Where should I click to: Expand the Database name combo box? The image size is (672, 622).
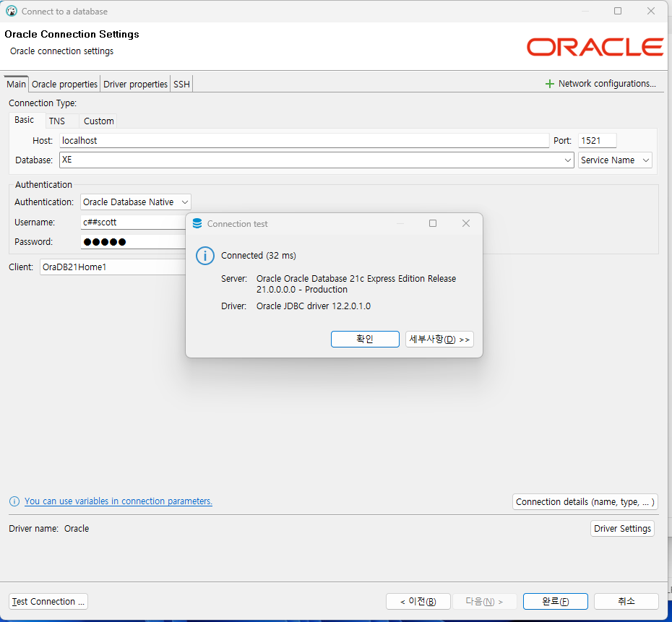[567, 160]
